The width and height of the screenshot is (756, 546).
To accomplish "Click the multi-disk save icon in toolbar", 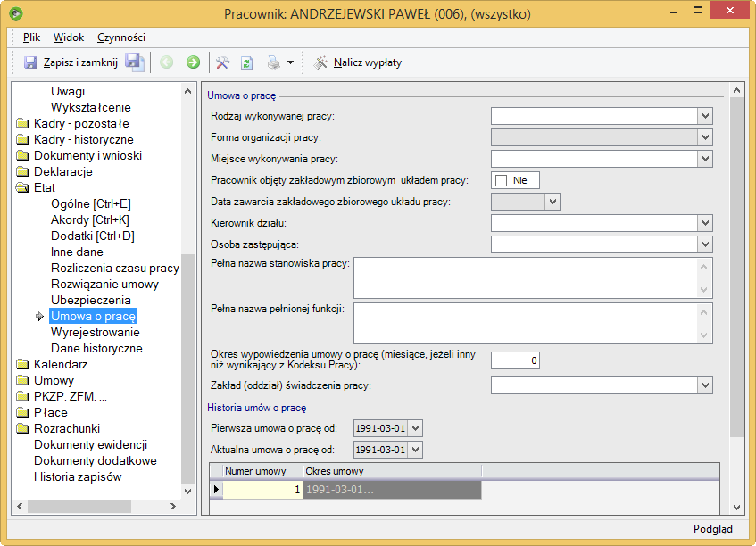I will [135, 62].
